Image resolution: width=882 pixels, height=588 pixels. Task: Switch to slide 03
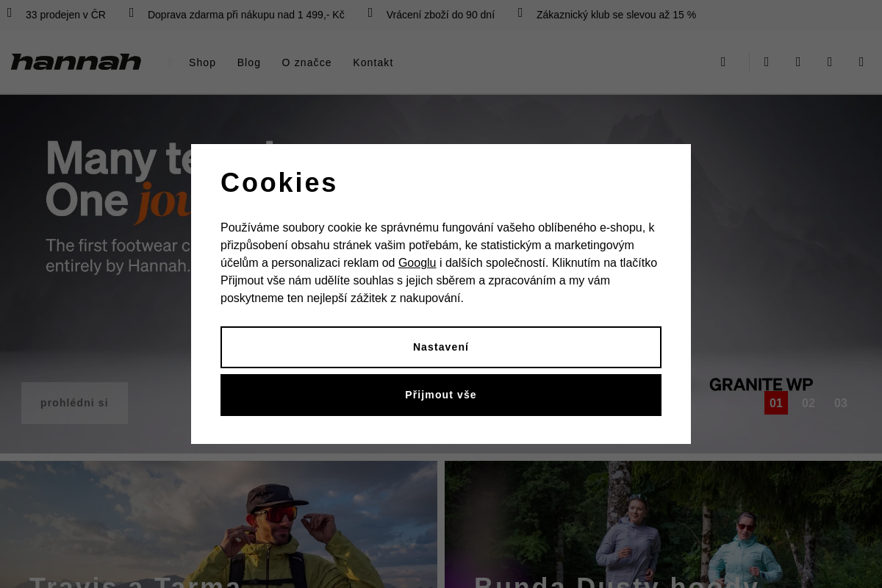pos(841,403)
